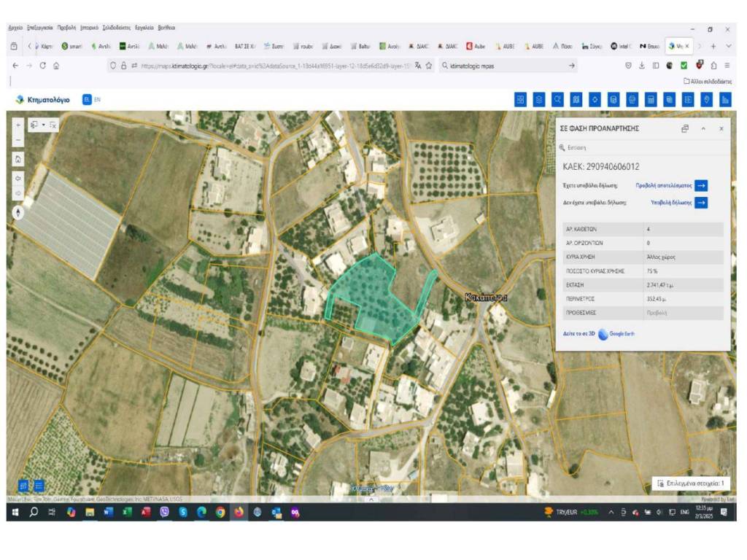Reset map orientation with compass button
The height and width of the screenshot is (560, 747).
[x=18, y=213]
